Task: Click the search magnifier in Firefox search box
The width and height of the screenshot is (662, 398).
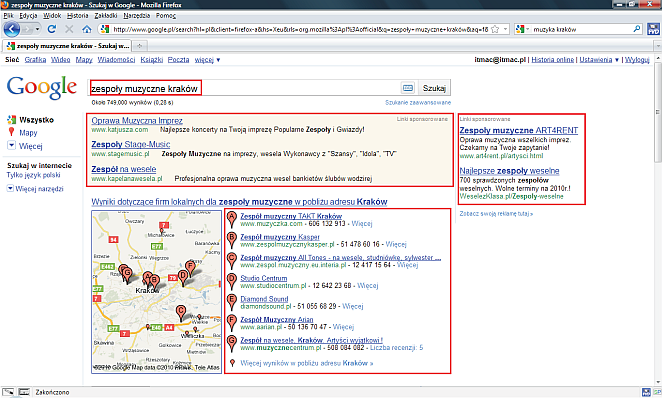Action: (x=637, y=29)
